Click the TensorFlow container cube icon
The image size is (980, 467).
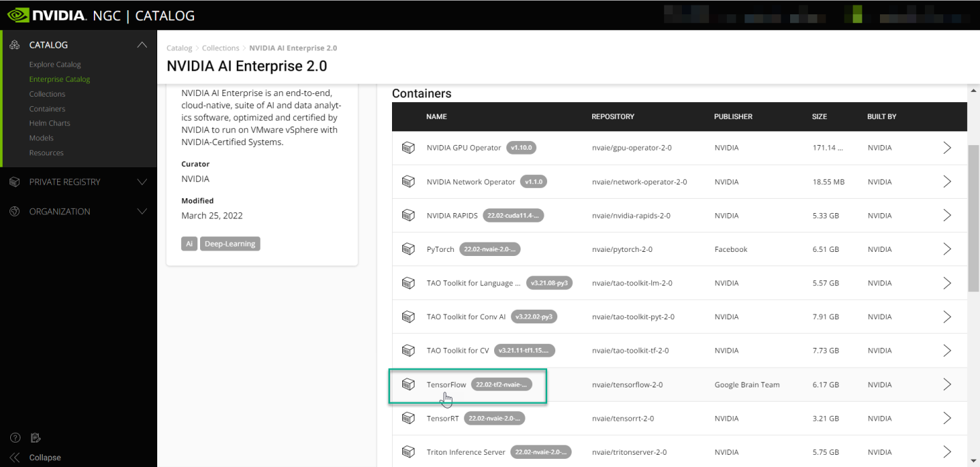coord(408,385)
